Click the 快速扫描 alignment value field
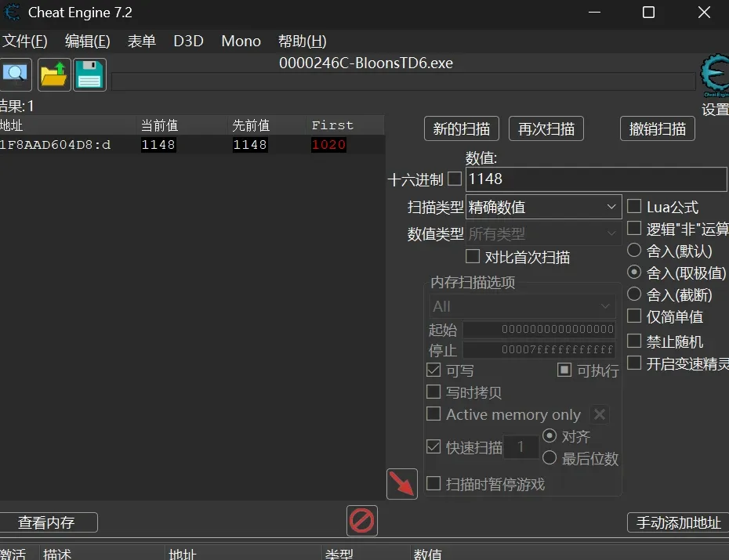This screenshot has height=560, width=729. click(521, 446)
